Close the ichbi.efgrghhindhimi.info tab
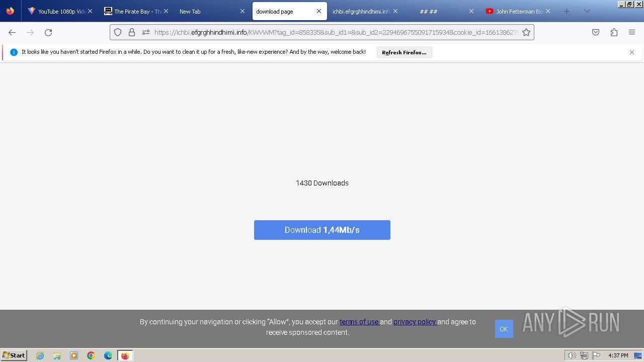 395,11
